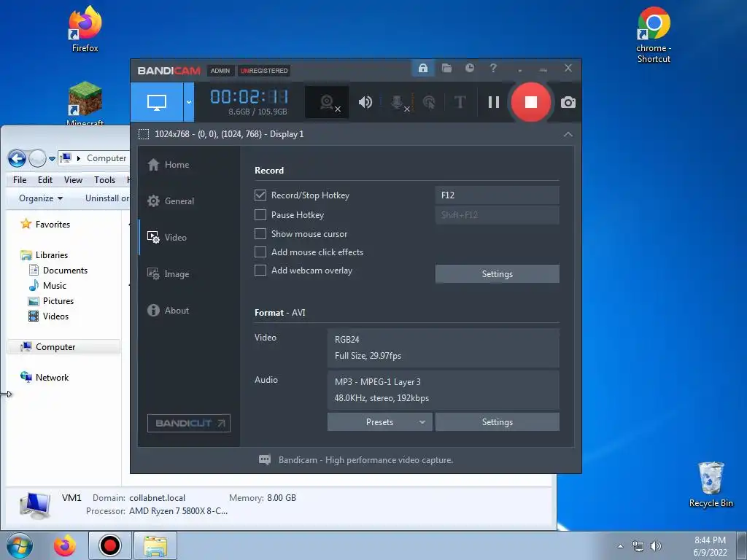Show hidden tray icons arrow

click(620, 546)
